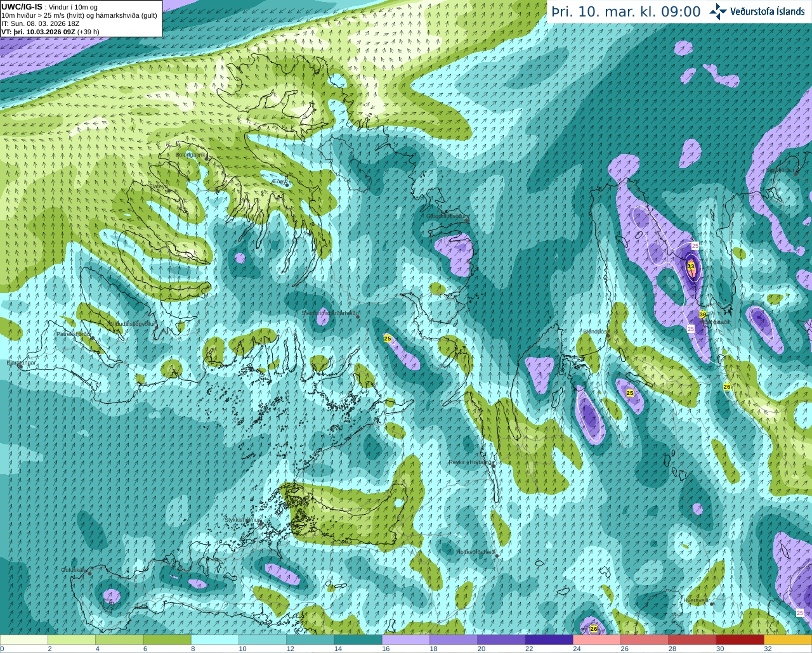Click the Stykkishólmur station label
This screenshot has width=812, height=653.
[x=243, y=520]
